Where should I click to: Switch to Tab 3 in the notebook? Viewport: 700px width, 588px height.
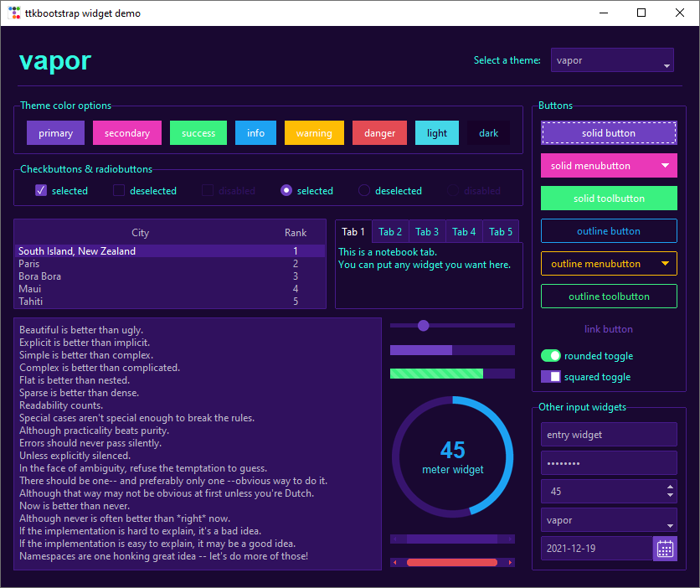(427, 231)
